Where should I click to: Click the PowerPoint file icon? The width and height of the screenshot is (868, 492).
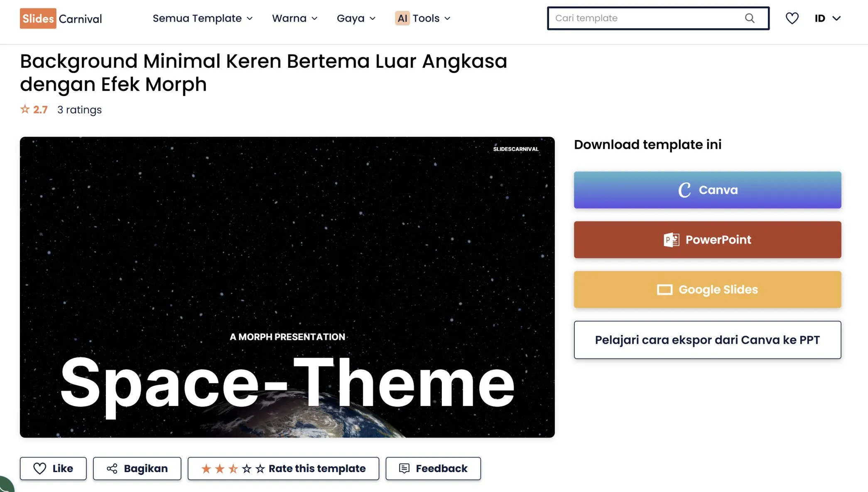(671, 240)
